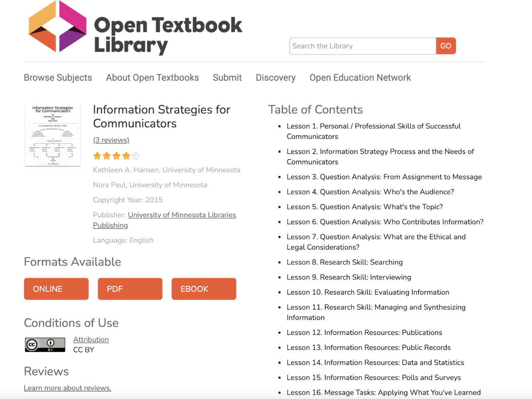Click the Conditions of Use heading

click(x=71, y=323)
